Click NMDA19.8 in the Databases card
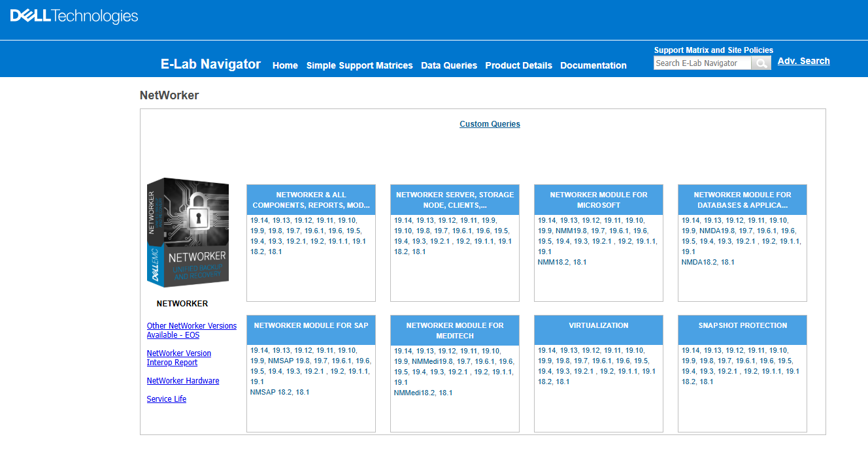 coord(717,231)
